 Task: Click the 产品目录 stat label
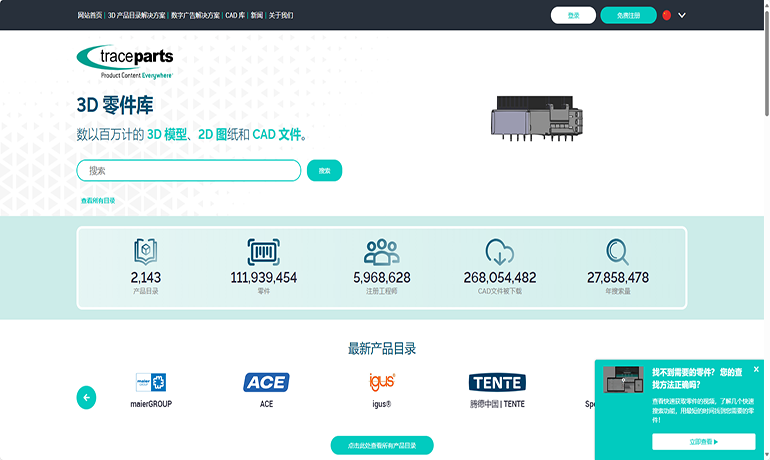click(x=146, y=292)
